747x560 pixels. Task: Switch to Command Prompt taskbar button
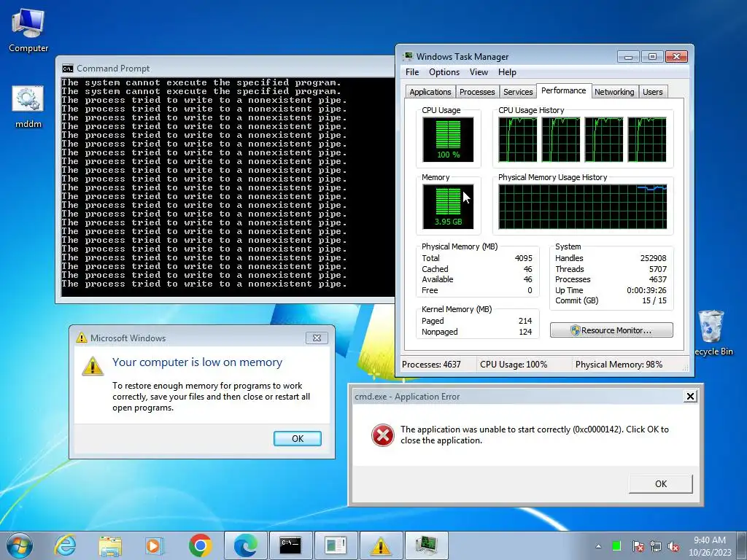pyautogui.click(x=290, y=545)
